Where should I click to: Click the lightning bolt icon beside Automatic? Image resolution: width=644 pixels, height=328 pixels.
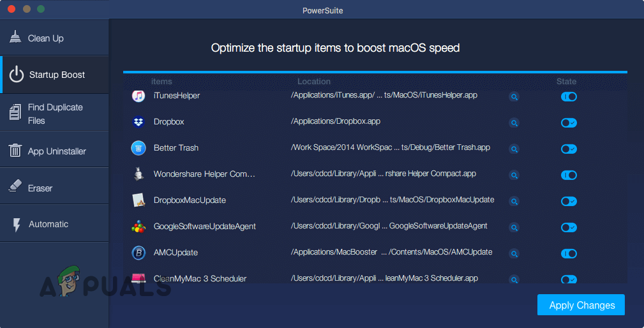click(17, 225)
